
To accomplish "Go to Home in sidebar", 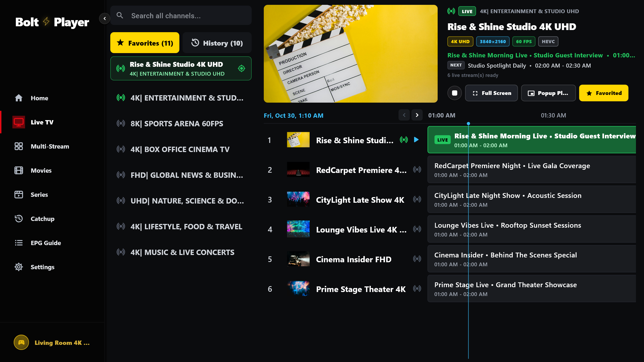I will [52, 98].
